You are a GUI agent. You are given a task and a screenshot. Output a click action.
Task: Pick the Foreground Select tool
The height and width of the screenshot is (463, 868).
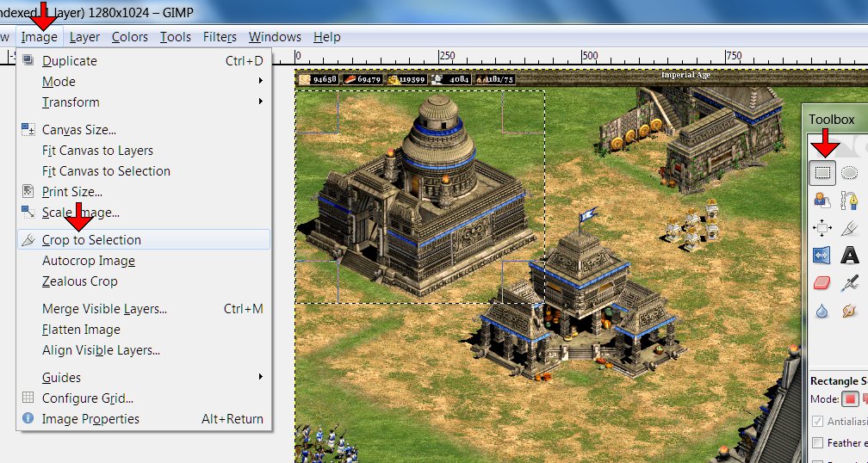pyautogui.click(x=822, y=200)
